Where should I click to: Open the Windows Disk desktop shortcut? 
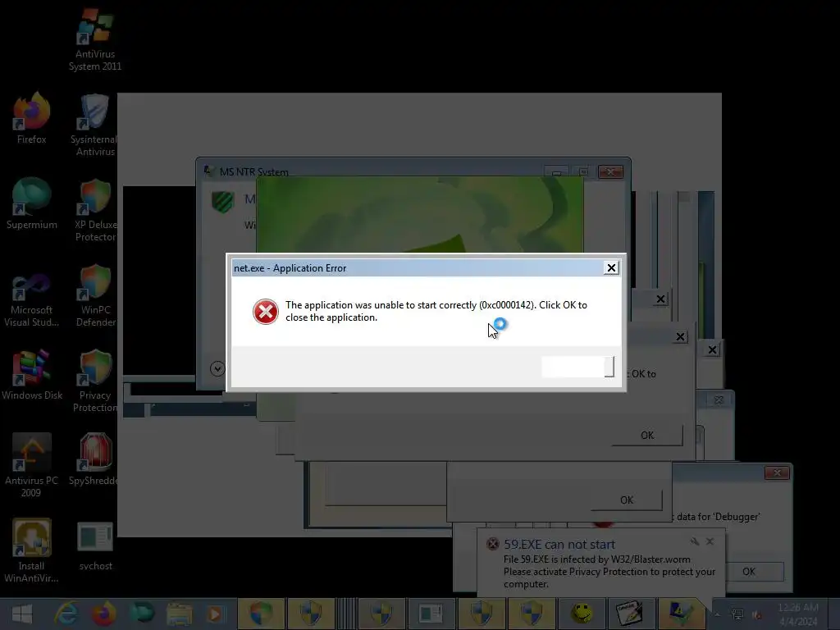(32, 375)
